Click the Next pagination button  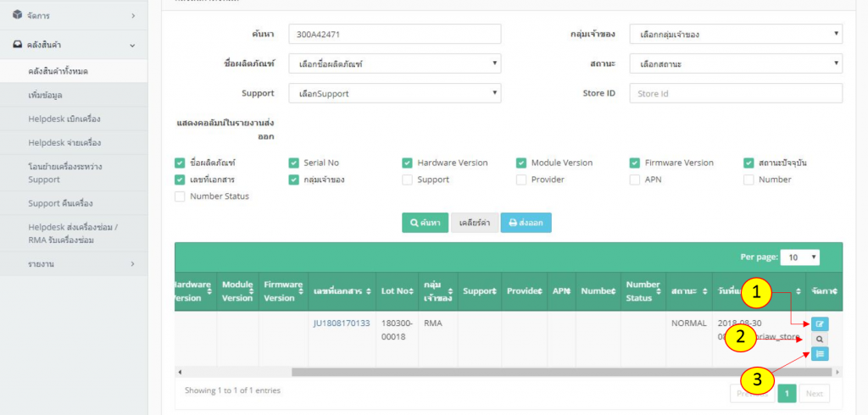pyautogui.click(x=814, y=394)
